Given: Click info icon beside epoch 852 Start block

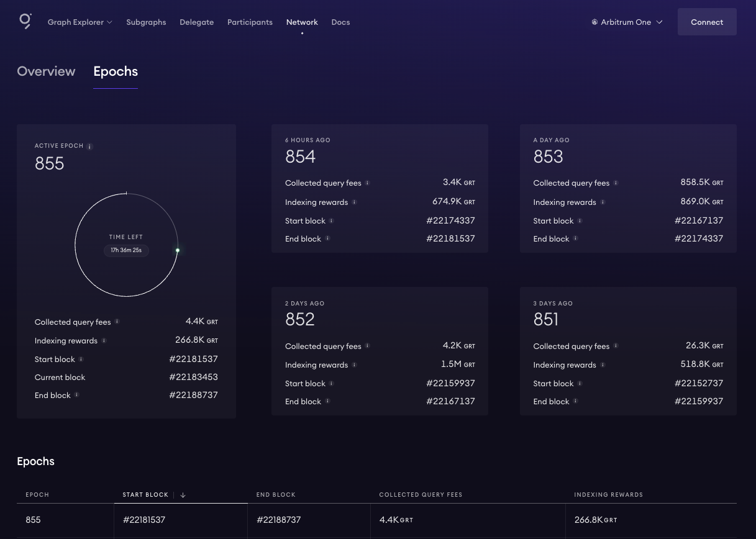Looking at the screenshot, I should 331,384.
